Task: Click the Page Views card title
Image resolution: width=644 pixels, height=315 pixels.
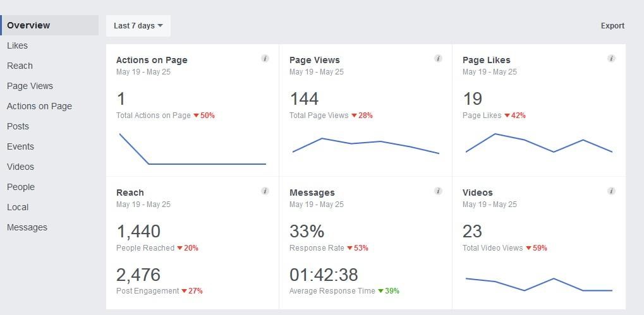Action: point(314,60)
